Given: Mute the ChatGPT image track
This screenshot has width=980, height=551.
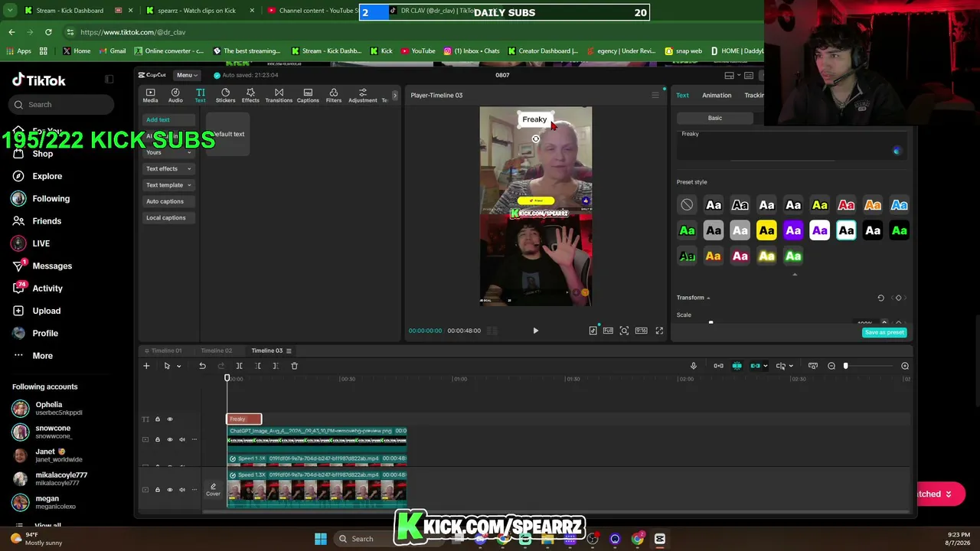Looking at the screenshot, I should [181, 439].
